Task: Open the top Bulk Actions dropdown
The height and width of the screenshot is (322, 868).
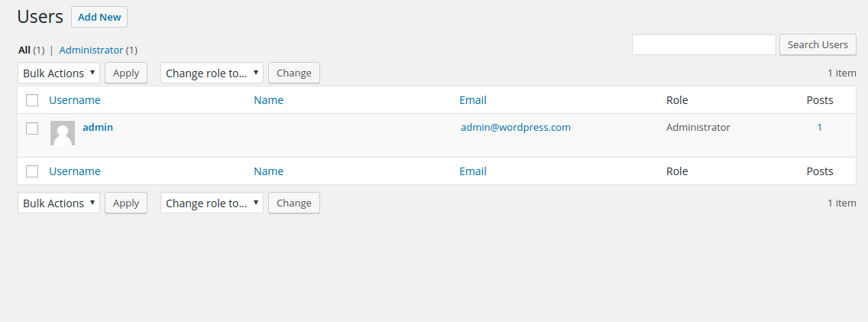Action: 59,73
